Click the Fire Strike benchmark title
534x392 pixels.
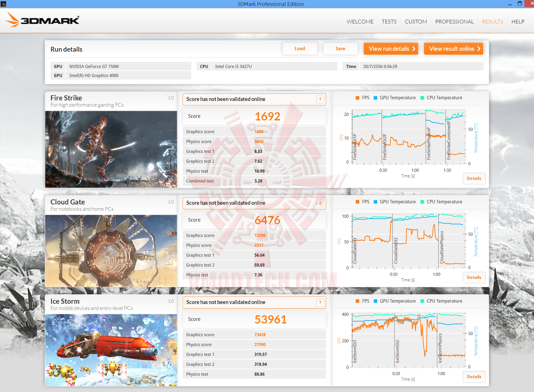[x=66, y=98]
